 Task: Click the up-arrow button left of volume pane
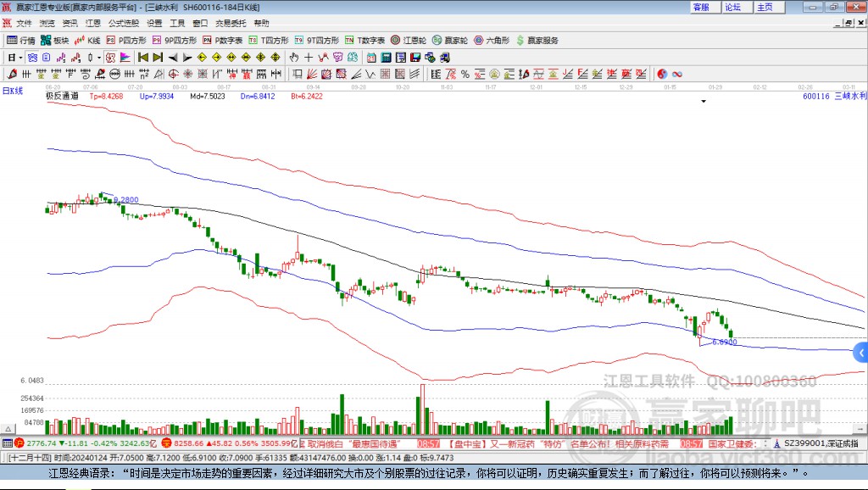click(x=8, y=429)
